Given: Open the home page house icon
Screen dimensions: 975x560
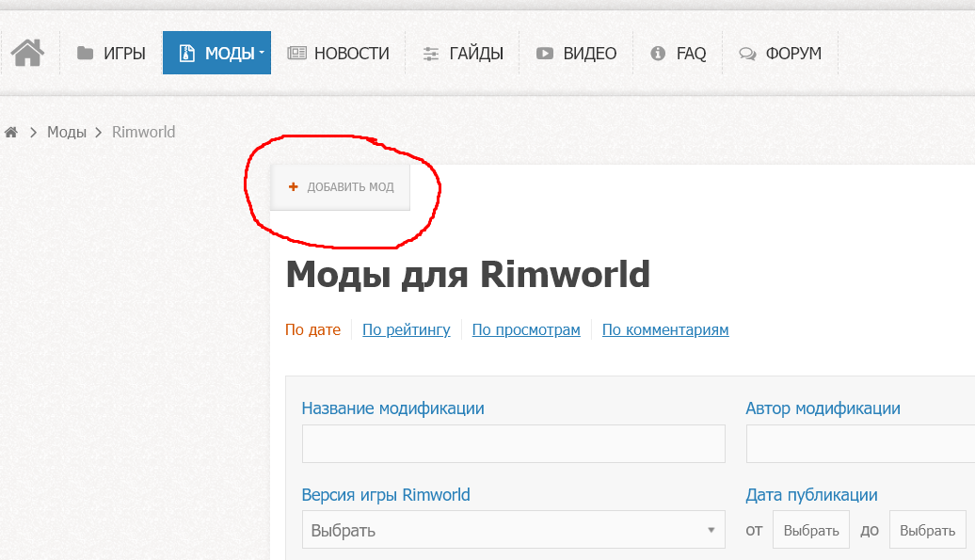Looking at the screenshot, I should point(27,53).
